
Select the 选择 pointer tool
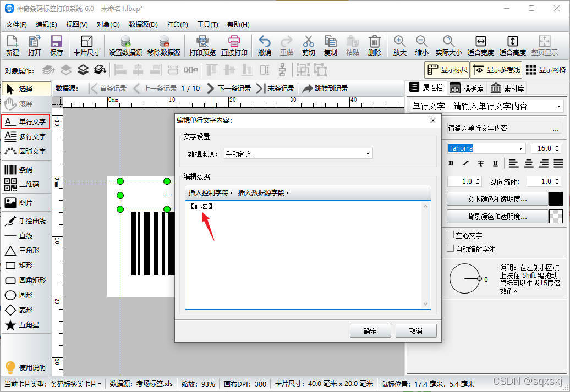tap(26, 89)
